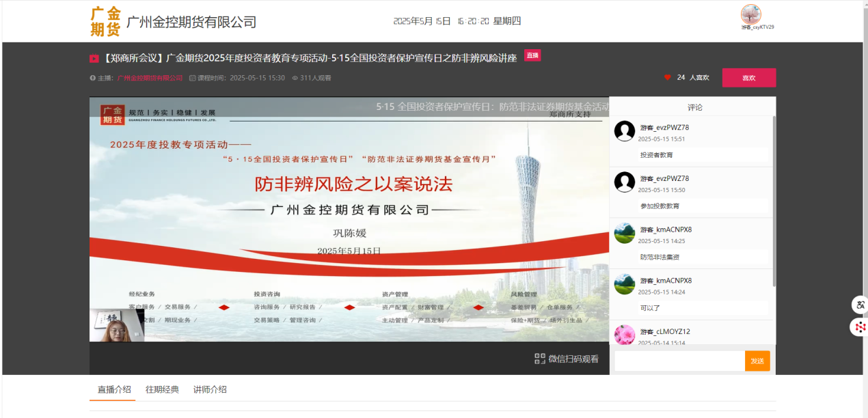Image resolution: width=868 pixels, height=418 pixels.
Task: Click avatar of 游客_cLMOYZ12 in comments
Action: [x=625, y=335]
